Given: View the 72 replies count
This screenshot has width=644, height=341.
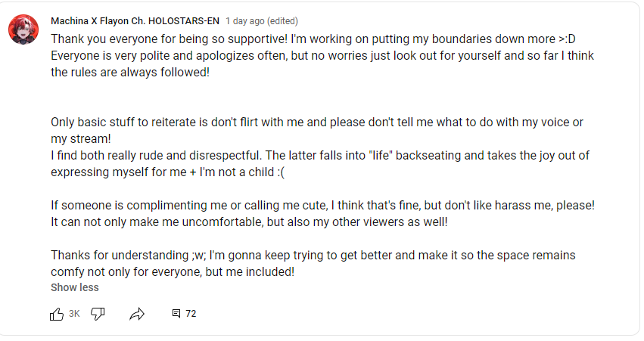Looking at the screenshot, I should coord(191,314).
